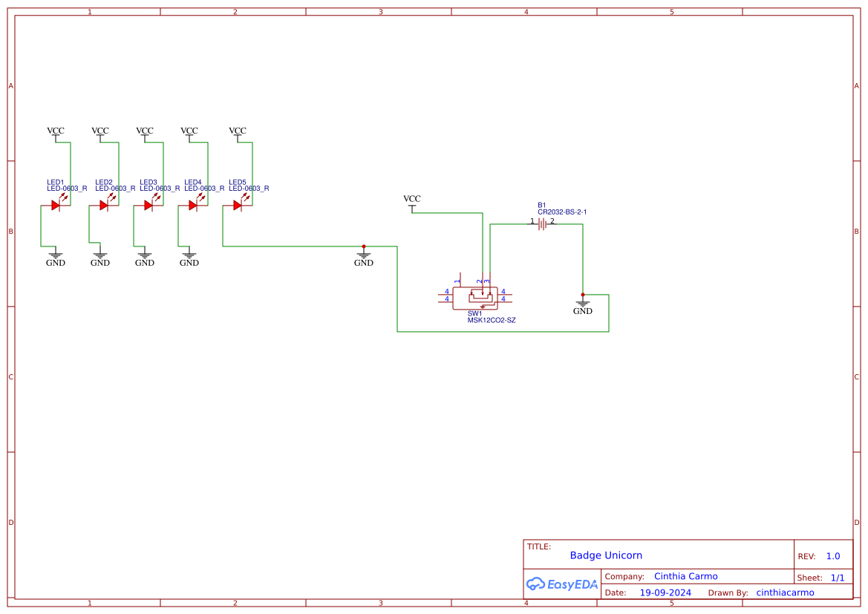Click the VCC flag above LED2

100,134
